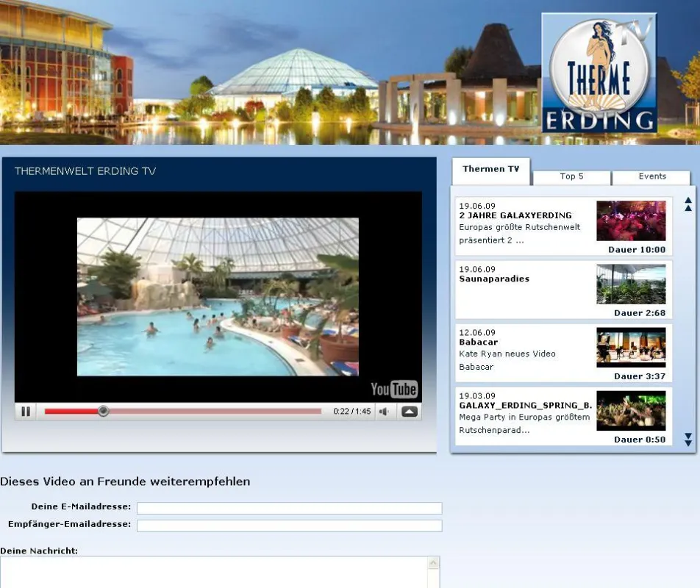Switch to the Thermen TV tab
700x588 pixels.
pyautogui.click(x=490, y=170)
